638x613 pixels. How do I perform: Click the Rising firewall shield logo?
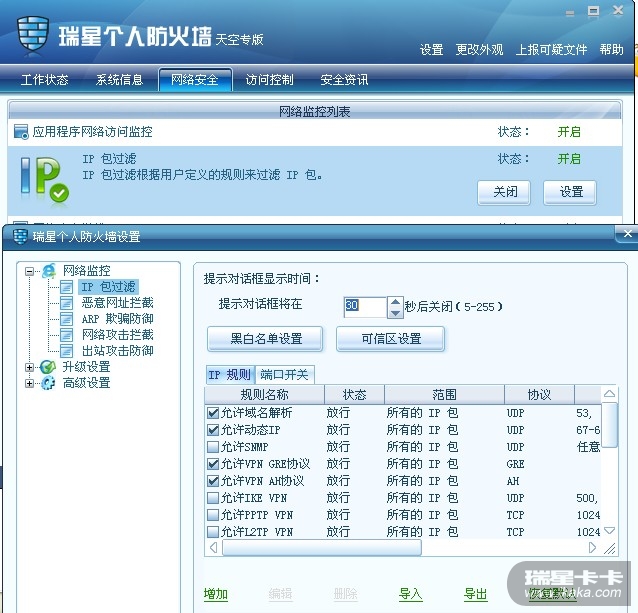pyautogui.click(x=33, y=33)
